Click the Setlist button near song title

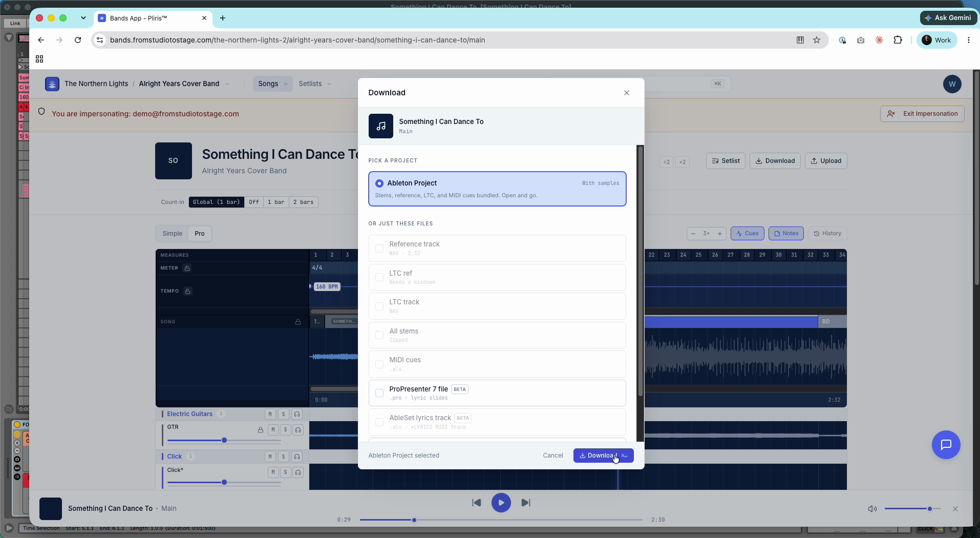coord(726,161)
